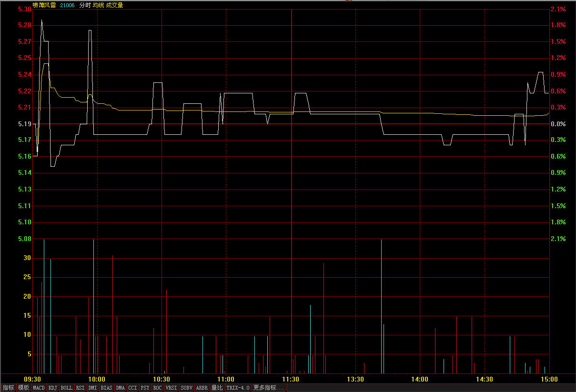Click the 5.08 price axis label
Screen dimensions: 576x392
click(24, 239)
